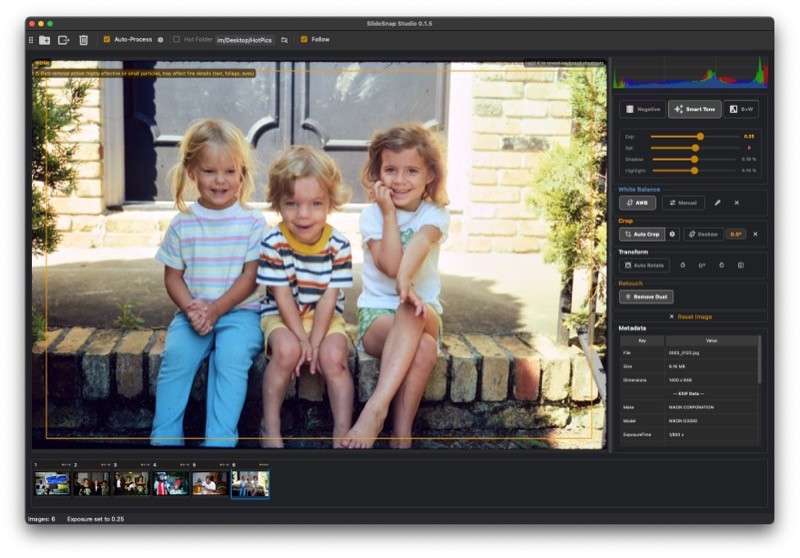
Task: Uncheck the Follow checkbox
Action: point(304,40)
